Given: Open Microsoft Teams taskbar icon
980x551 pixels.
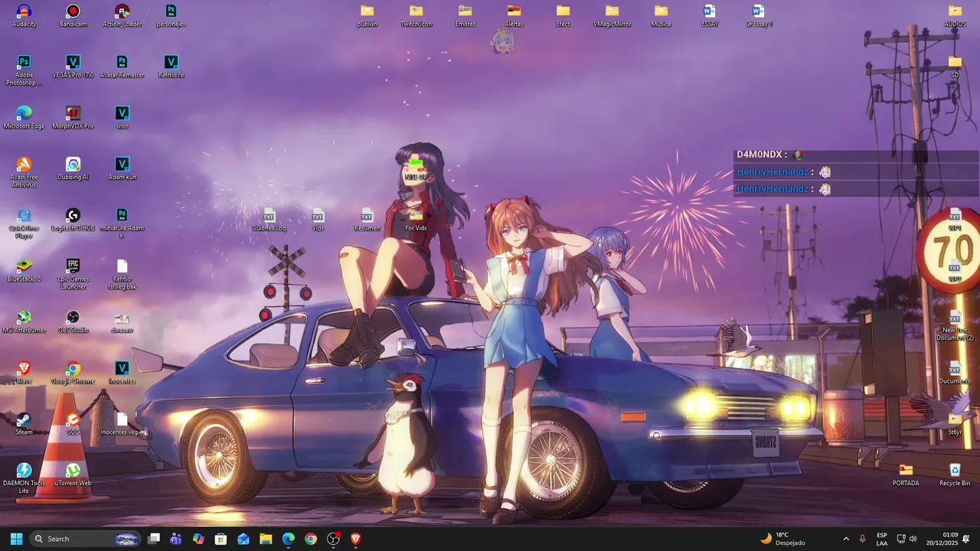Looking at the screenshot, I should tap(175, 539).
